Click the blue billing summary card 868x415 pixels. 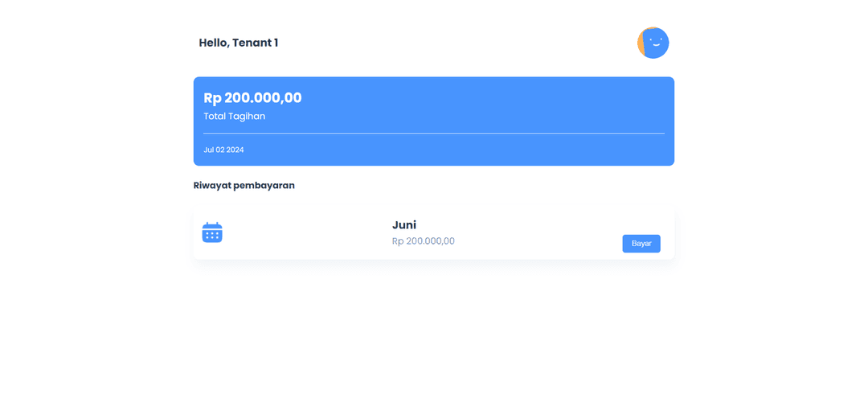coord(434,121)
